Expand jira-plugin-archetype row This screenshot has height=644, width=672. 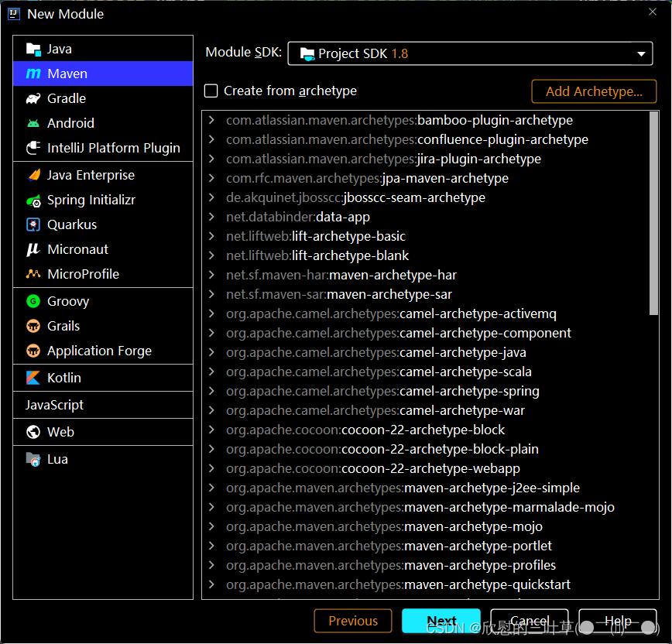211,159
